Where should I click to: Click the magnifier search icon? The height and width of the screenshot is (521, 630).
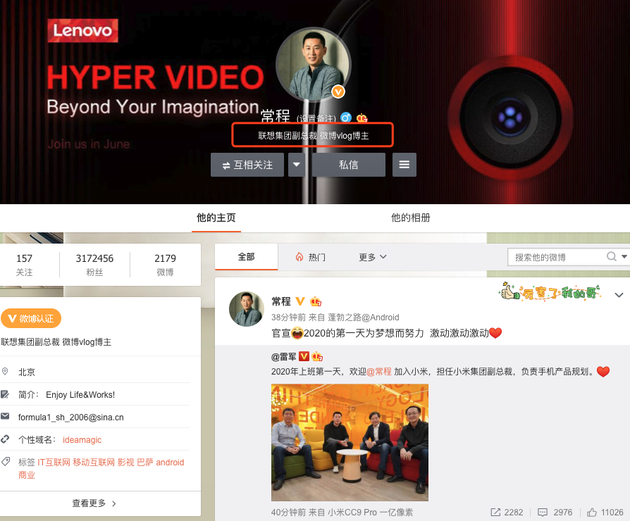click(x=612, y=256)
